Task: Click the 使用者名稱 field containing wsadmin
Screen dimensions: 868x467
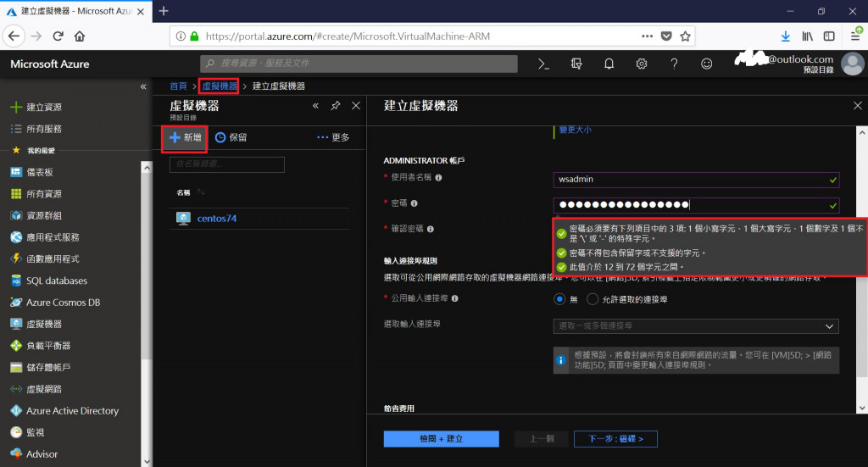Action: coord(696,180)
